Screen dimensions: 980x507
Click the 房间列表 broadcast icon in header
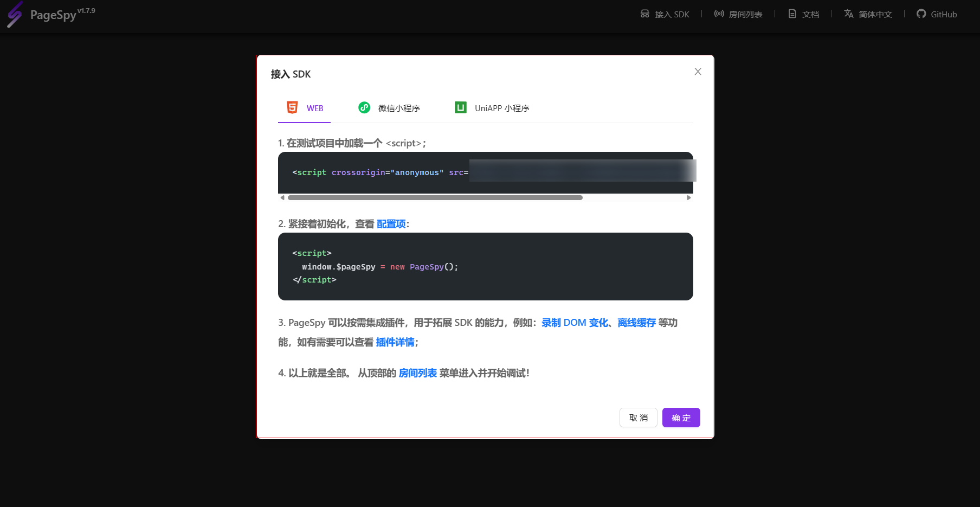click(x=719, y=14)
